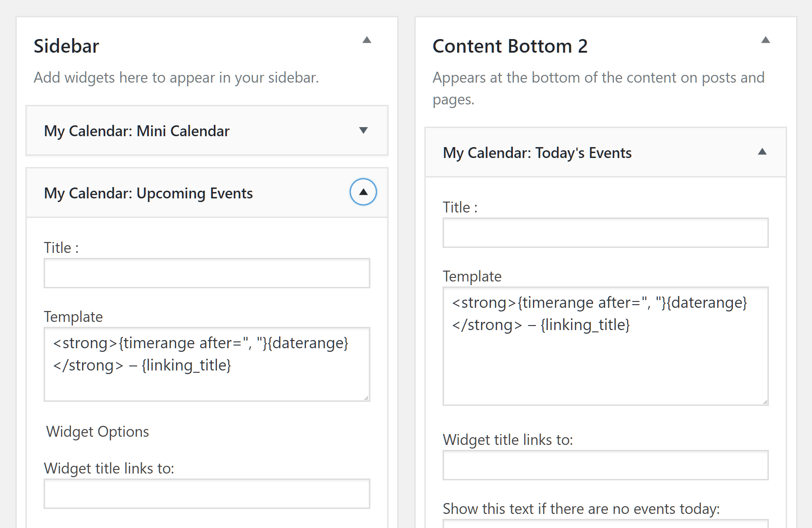The height and width of the screenshot is (528, 812).
Task: Click the 'My Calendar: Upcoming Events' widget title
Action: click(148, 193)
